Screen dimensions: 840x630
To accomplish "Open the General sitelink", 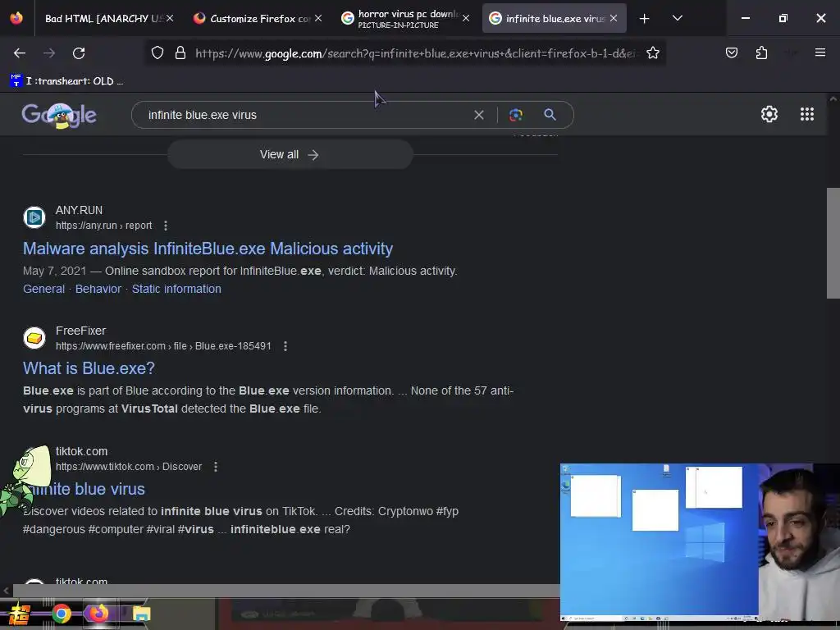I will coord(44,290).
